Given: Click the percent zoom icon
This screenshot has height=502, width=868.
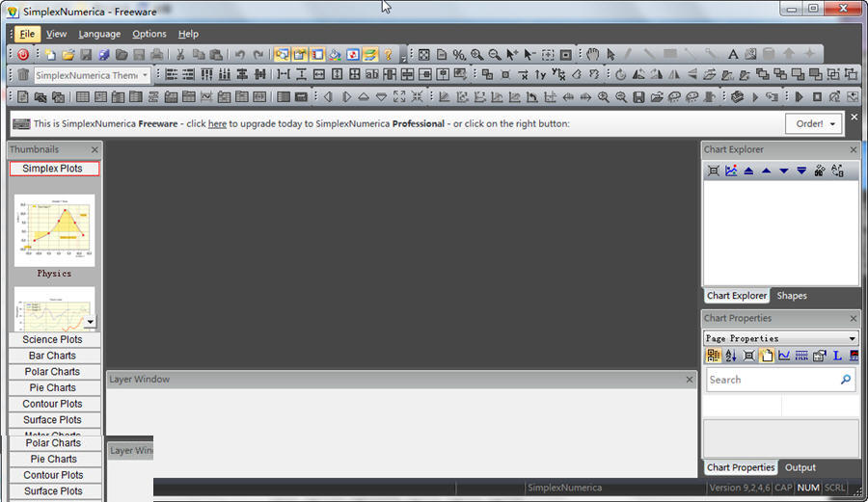Looking at the screenshot, I should (x=459, y=55).
